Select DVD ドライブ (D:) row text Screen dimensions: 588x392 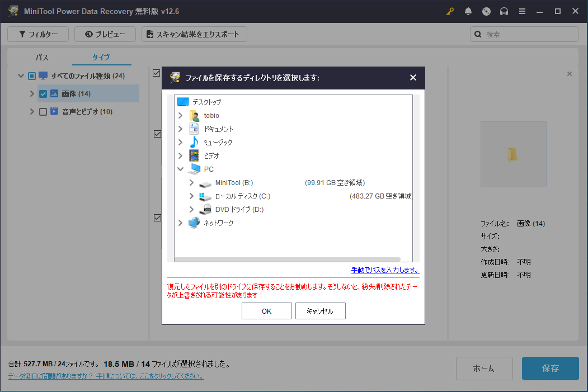(239, 210)
